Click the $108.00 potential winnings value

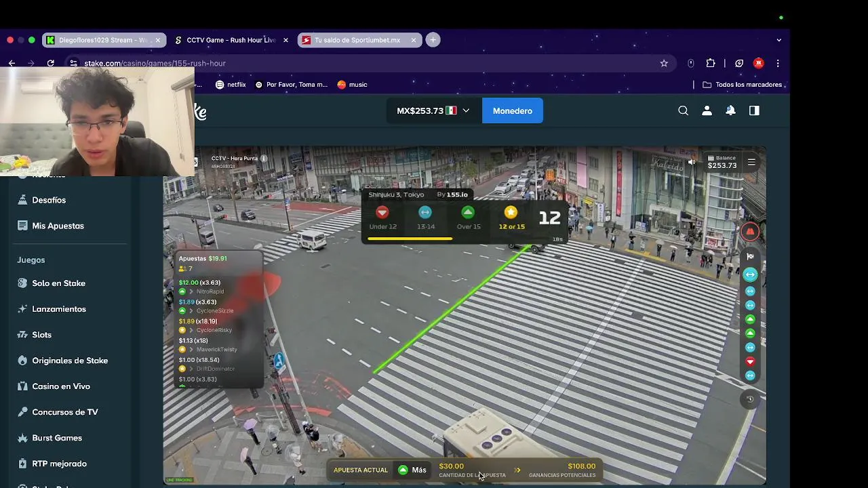[x=581, y=466]
